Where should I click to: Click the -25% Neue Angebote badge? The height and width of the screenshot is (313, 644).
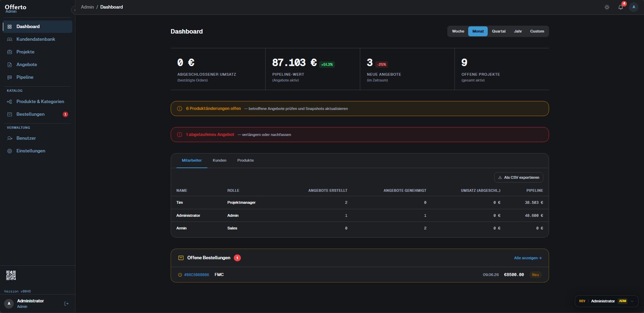point(382,64)
